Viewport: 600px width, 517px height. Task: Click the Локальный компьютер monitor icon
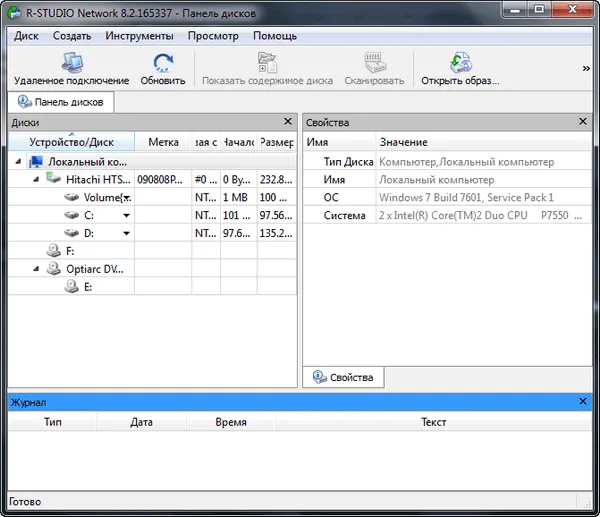[36, 162]
